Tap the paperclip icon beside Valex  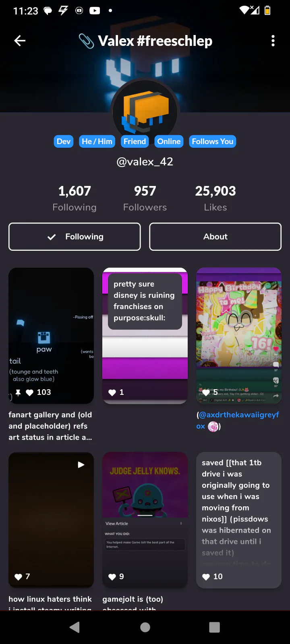(86, 41)
